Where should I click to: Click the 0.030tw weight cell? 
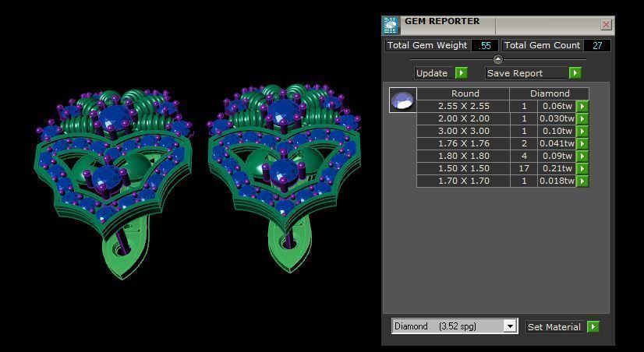[x=557, y=118]
